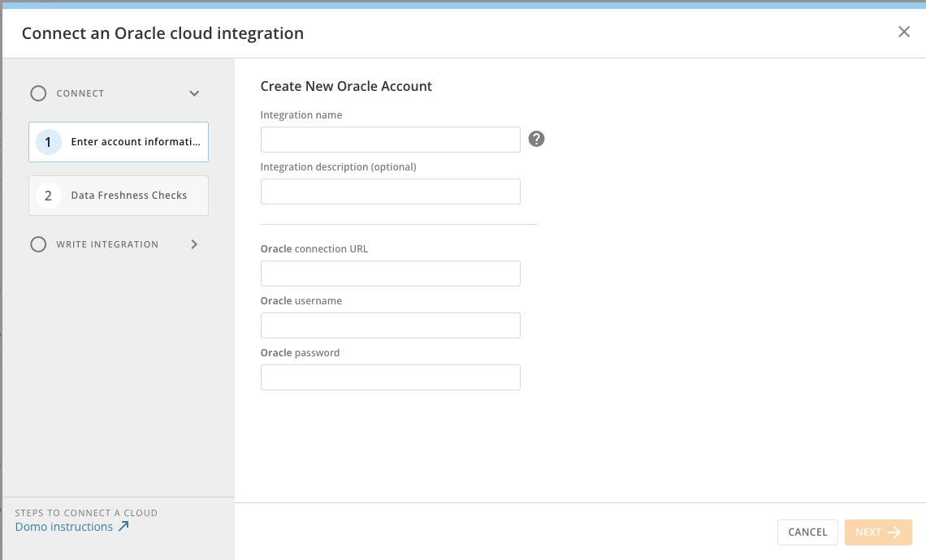Open step 1 Enter account information
This screenshot has height=560, width=926.
[119, 141]
